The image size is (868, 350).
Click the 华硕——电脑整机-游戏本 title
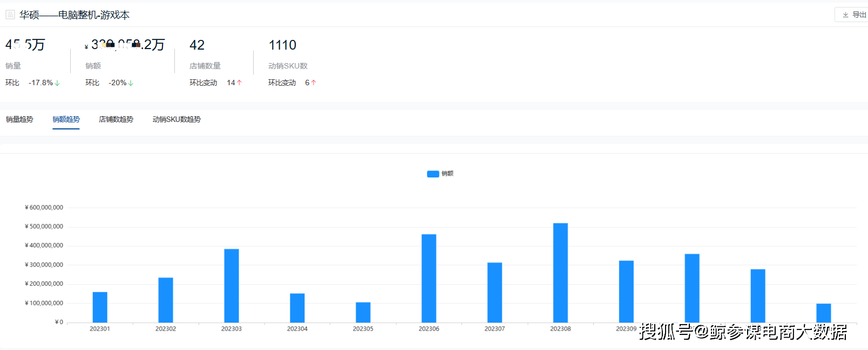74,15
